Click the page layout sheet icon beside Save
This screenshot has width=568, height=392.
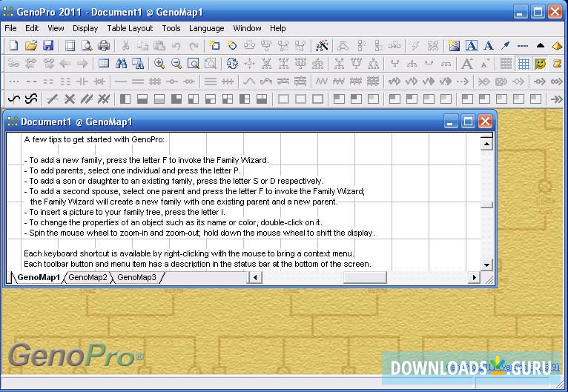tap(70, 46)
